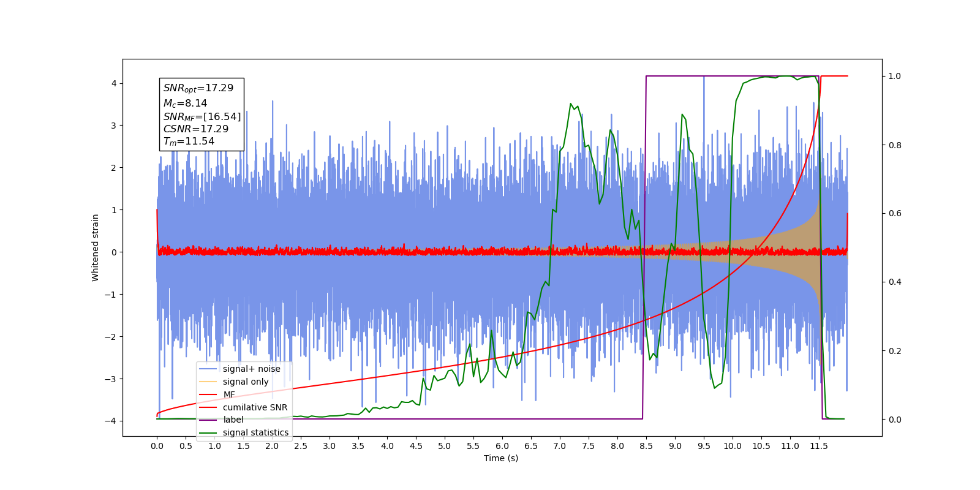The height and width of the screenshot is (490, 980).
Task: Click the left y-axis tick label 0
Action: click(x=114, y=252)
